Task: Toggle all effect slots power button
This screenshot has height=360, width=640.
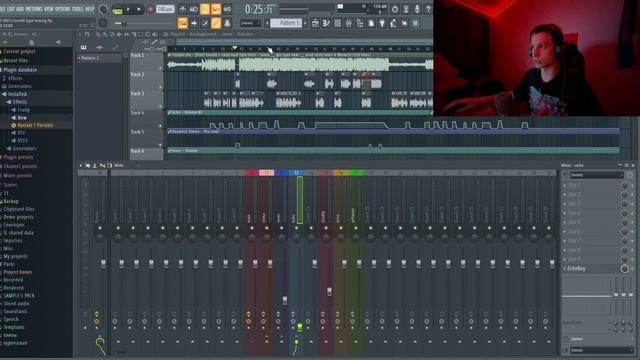Action: point(629,175)
